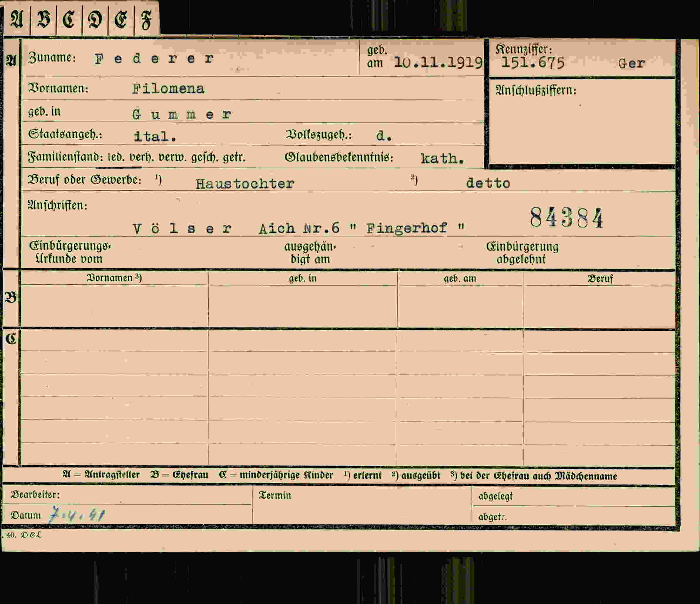Click legend text 'C = minderjährige Kinder'
Screen dimensions: 700x604
coord(276,475)
